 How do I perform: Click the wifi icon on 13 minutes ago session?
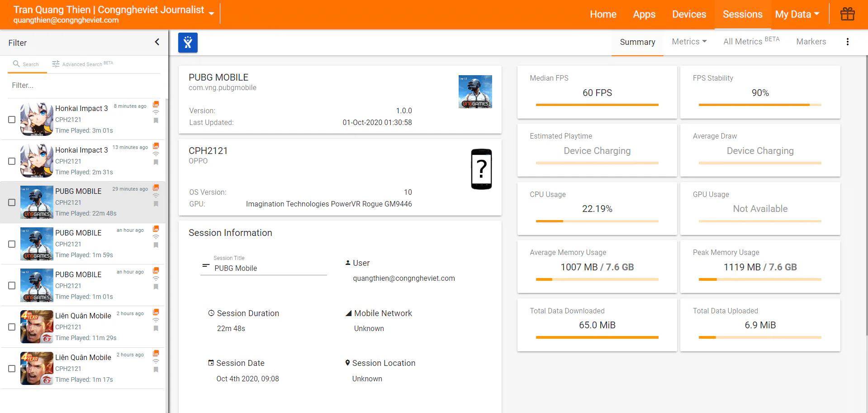[156, 154]
